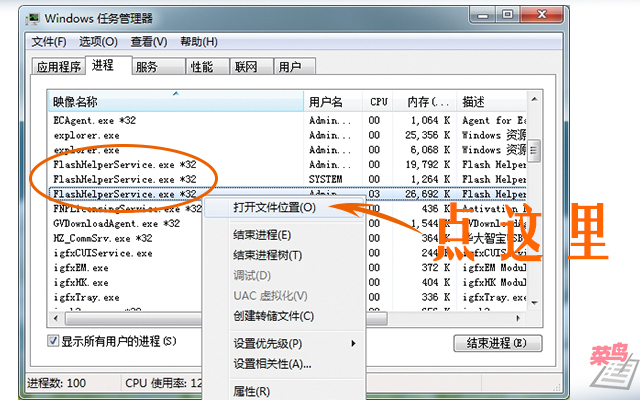Choose 打开文件位置(O) in context menu
The height and width of the screenshot is (400, 640).
(x=284, y=208)
